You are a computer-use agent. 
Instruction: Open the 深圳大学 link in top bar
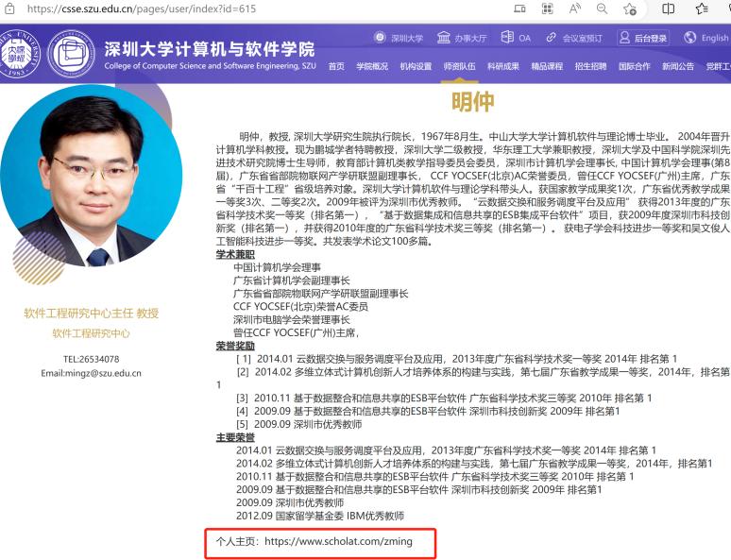pos(406,38)
